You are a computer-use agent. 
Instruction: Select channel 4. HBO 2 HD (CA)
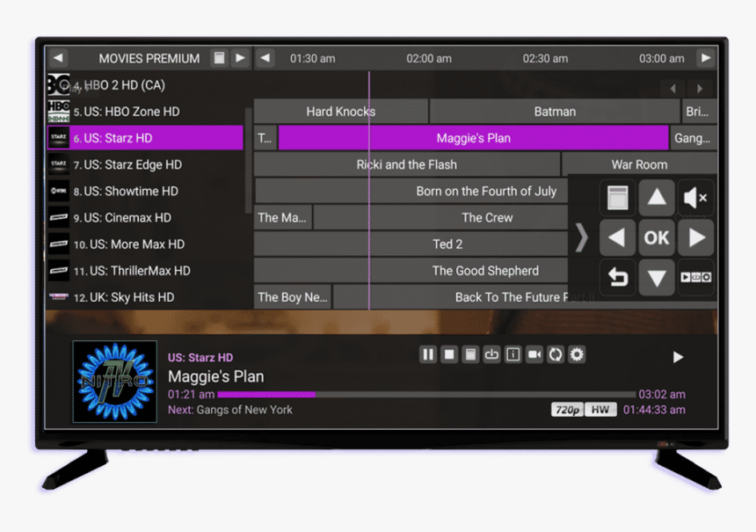coord(145,85)
